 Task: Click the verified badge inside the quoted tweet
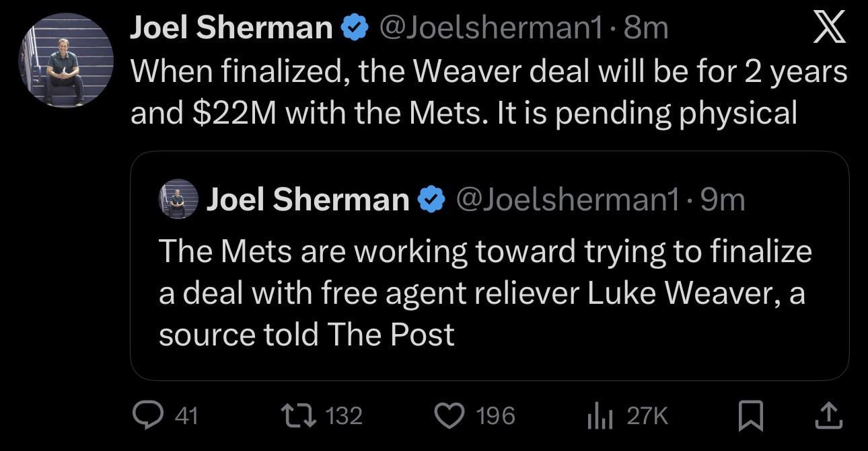coord(431,198)
